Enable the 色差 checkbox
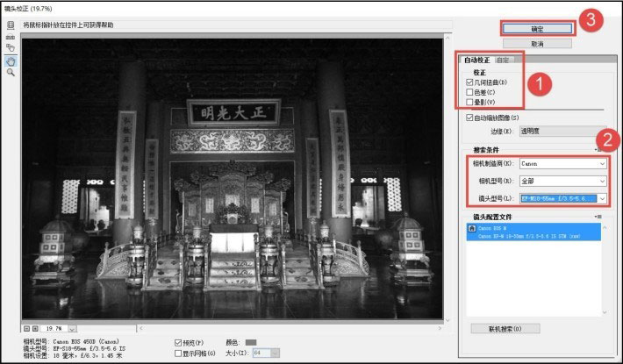The height and width of the screenshot is (364, 623). pyautogui.click(x=470, y=91)
